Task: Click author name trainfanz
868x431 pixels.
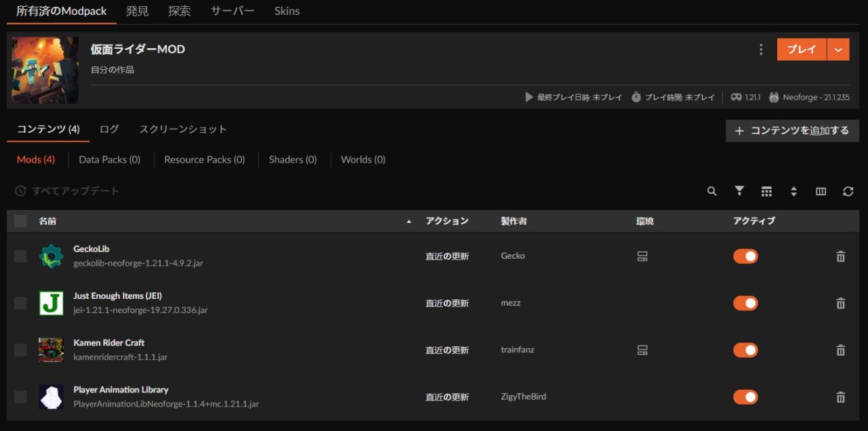Action: coord(517,350)
